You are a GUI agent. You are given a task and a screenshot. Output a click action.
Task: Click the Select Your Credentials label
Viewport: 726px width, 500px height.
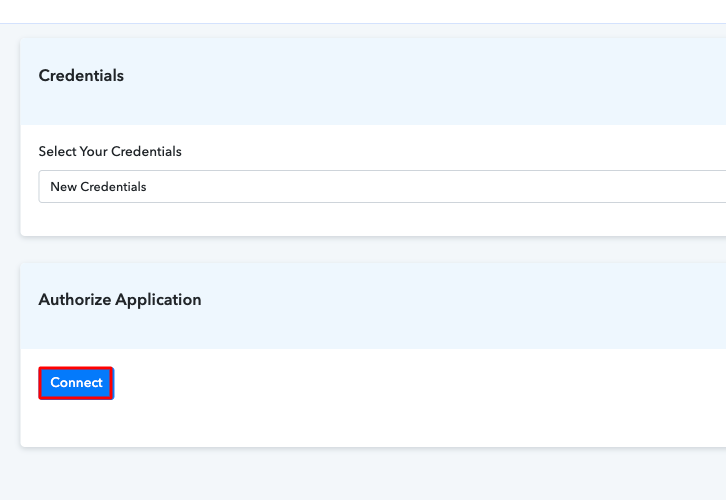[x=110, y=152]
